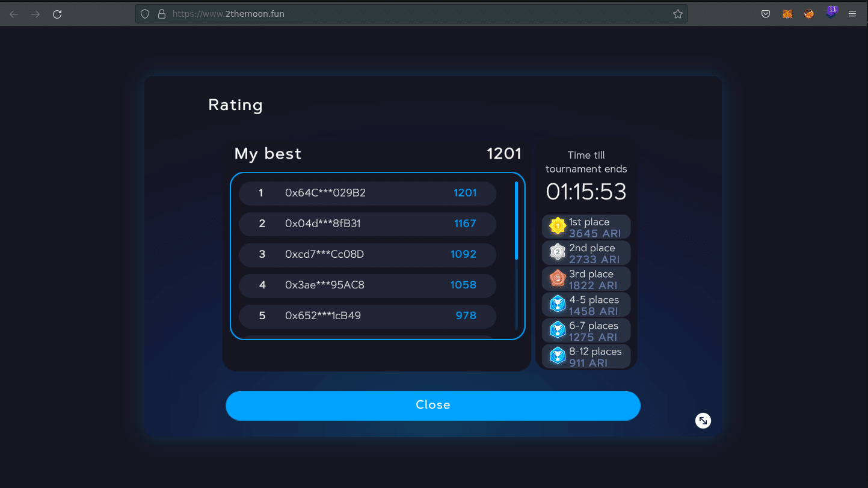Select address 0x652***1cB49 in the leaderboard

pyautogui.click(x=323, y=316)
